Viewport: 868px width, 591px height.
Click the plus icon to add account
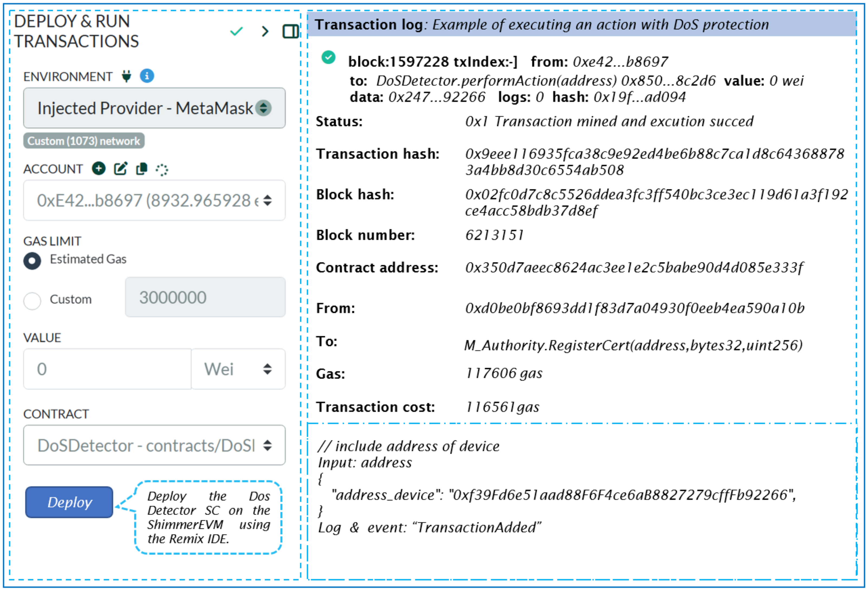coord(99,168)
